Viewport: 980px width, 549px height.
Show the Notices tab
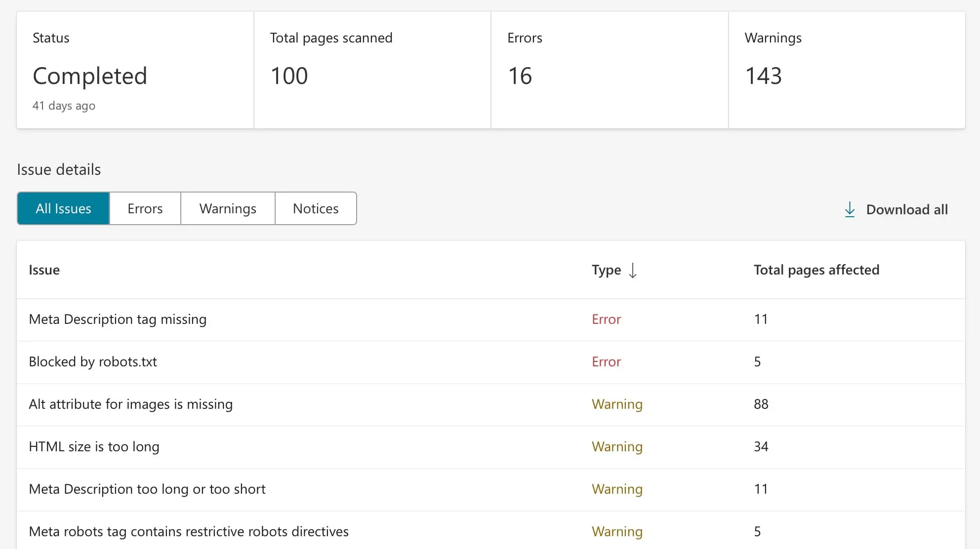[x=316, y=208]
